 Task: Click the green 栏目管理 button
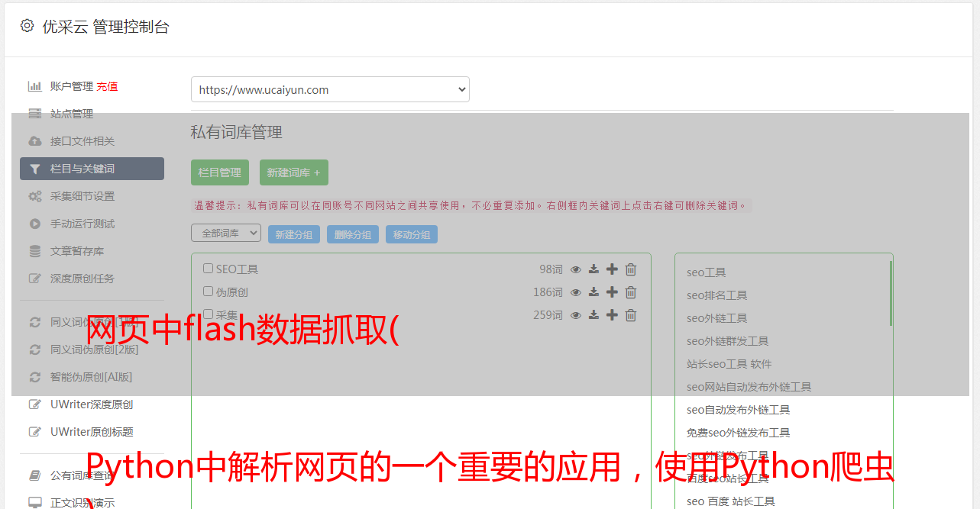pyautogui.click(x=220, y=172)
